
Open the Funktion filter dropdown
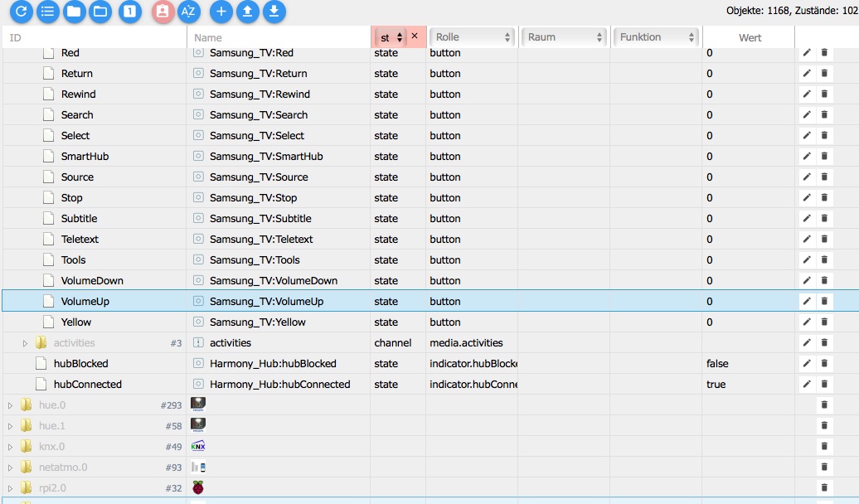[657, 36]
